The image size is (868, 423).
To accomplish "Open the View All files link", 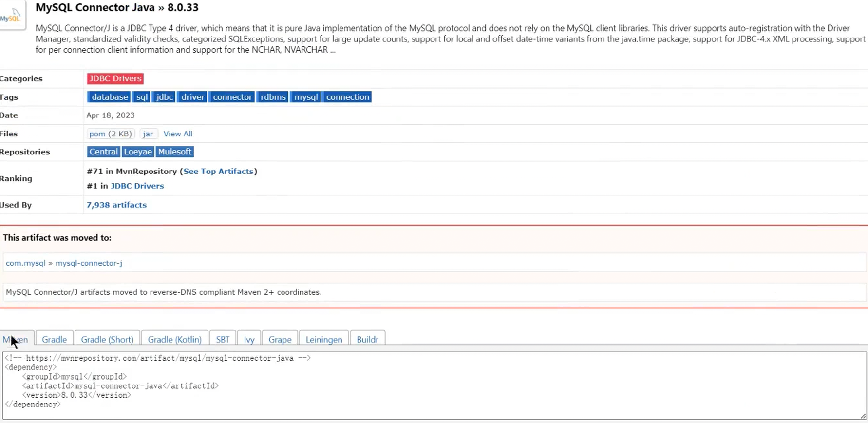I will (x=178, y=134).
